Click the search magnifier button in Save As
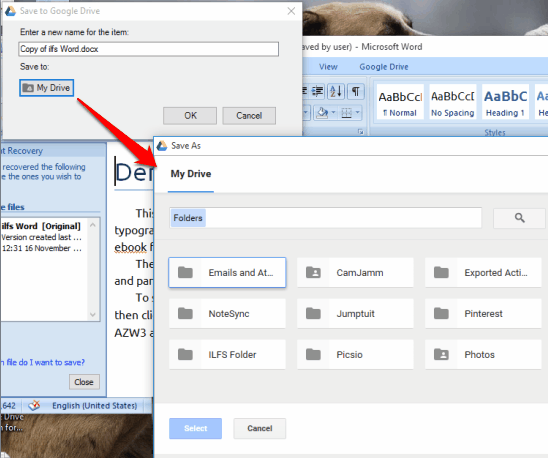 coord(519,218)
